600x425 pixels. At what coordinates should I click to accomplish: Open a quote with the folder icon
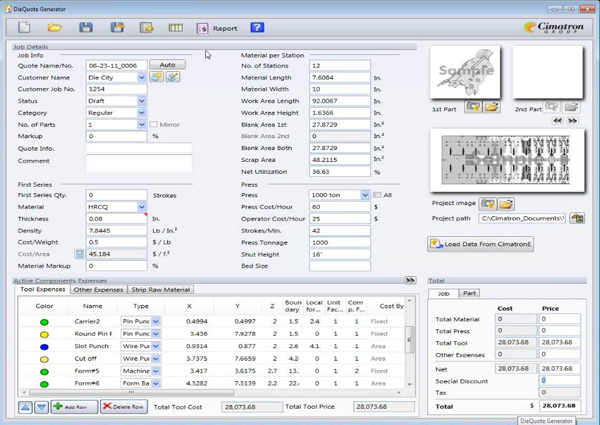coord(55,28)
